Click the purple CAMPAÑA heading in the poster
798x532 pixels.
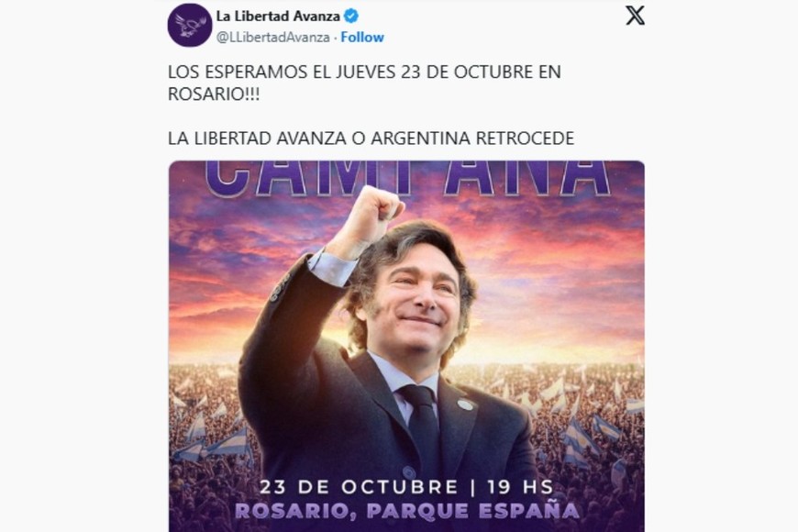tap(407, 178)
